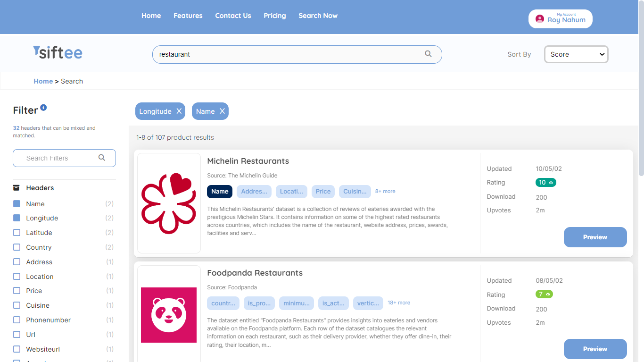Click the 'Addres...' tag on Michelin card

coord(254,191)
